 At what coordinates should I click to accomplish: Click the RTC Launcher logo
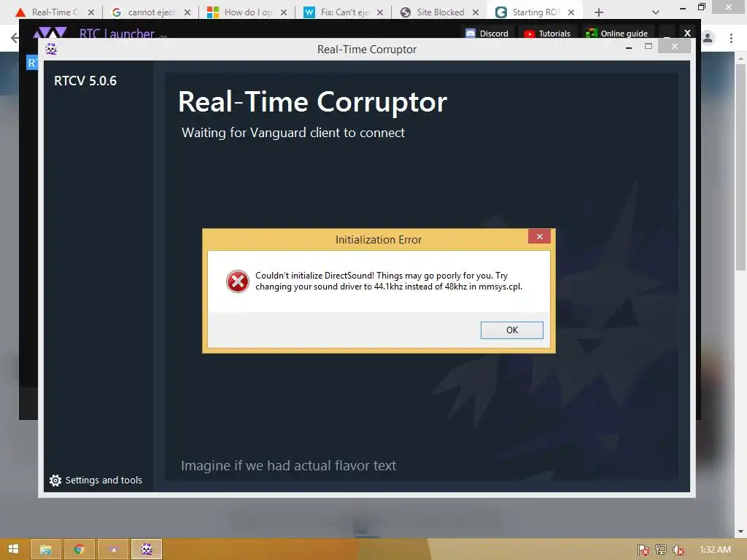[x=50, y=33]
